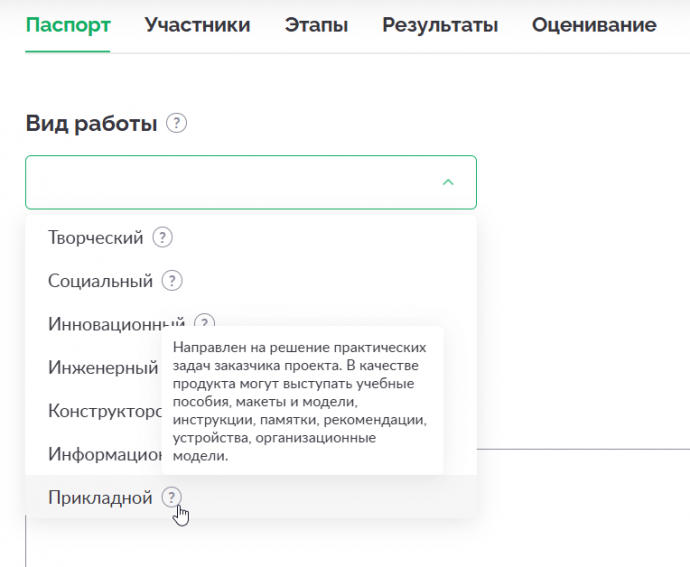Open the Результаты tab
Image resolution: width=690 pixels, height=567 pixels.
click(x=440, y=25)
